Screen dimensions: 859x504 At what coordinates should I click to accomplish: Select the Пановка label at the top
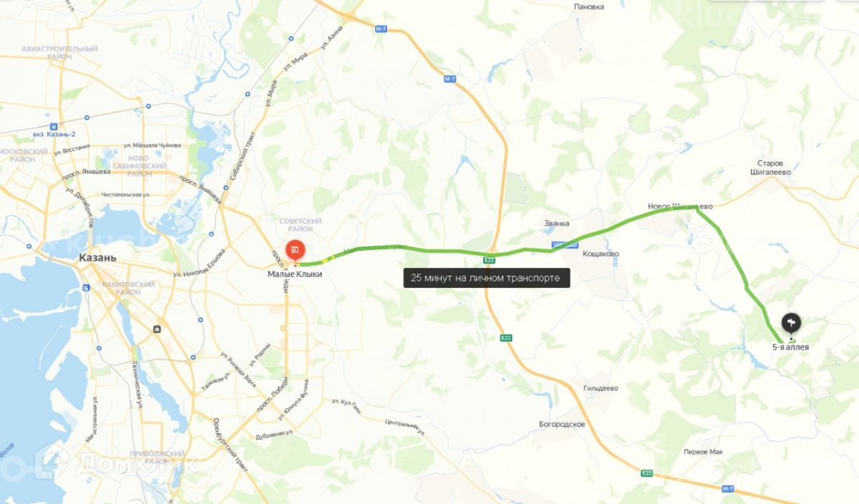[x=589, y=6]
